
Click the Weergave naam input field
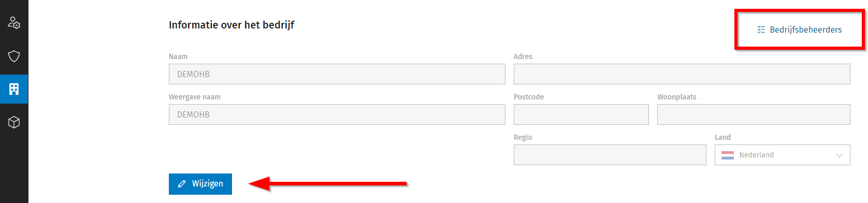click(337, 114)
